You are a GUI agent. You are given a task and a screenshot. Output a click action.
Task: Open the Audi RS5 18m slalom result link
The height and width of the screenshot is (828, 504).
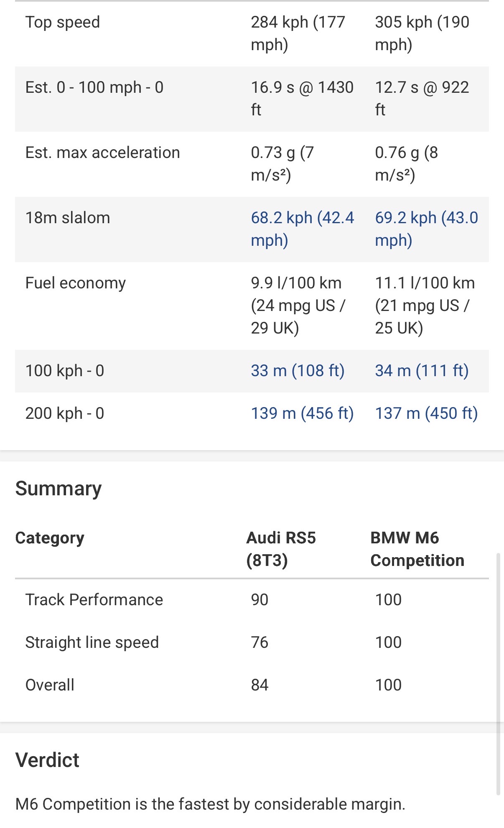click(302, 229)
